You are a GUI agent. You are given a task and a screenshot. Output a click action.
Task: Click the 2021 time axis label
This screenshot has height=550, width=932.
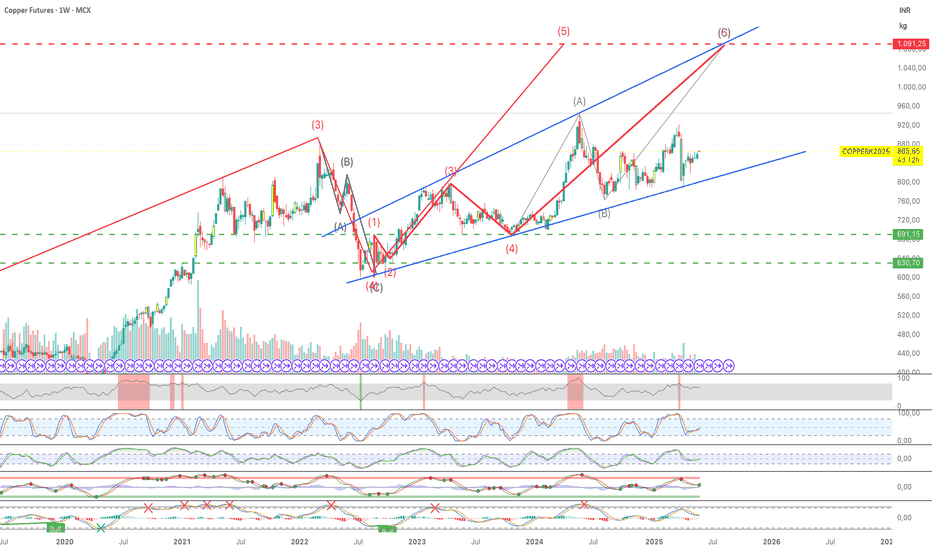(x=182, y=542)
